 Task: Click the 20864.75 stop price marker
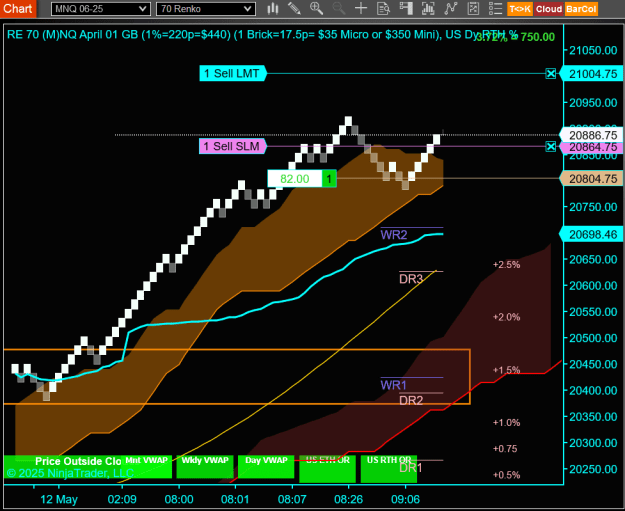coord(592,147)
